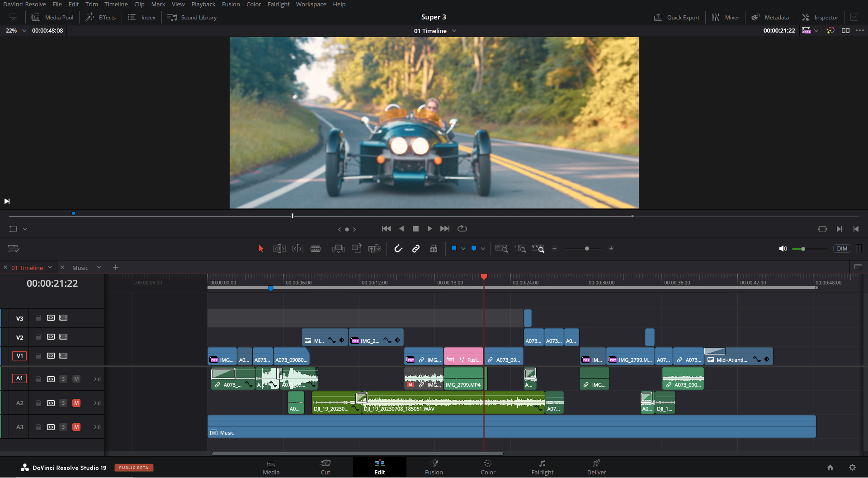
Task: Expand the 22% viewer zoom dropdown
Action: (x=24, y=31)
